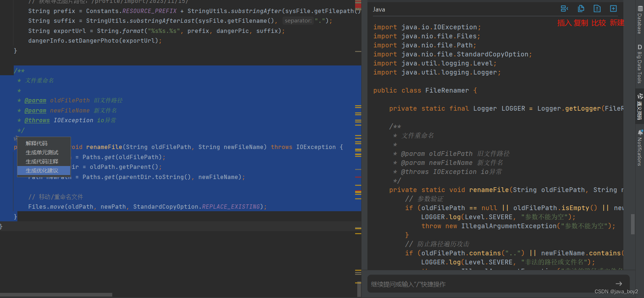Click substringAfterLast call in editor

point(162,21)
